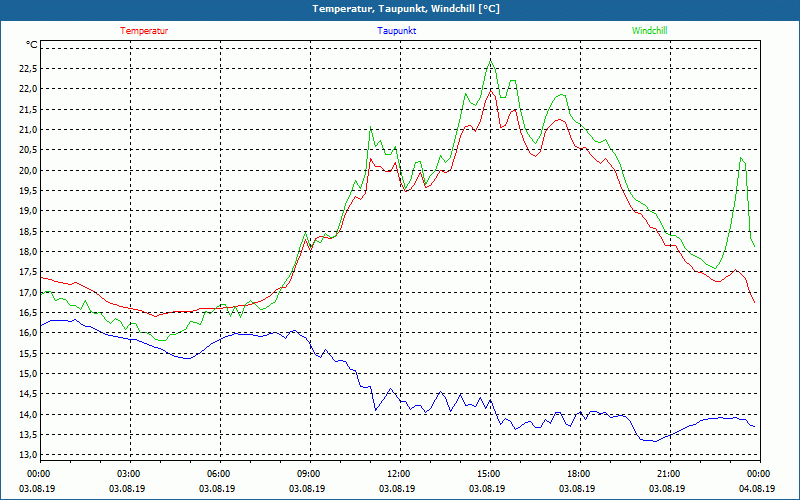The width and height of the screenshot is (800, 500).
Task: Click the 19,0 y-axis value
Action: [29, 211]
